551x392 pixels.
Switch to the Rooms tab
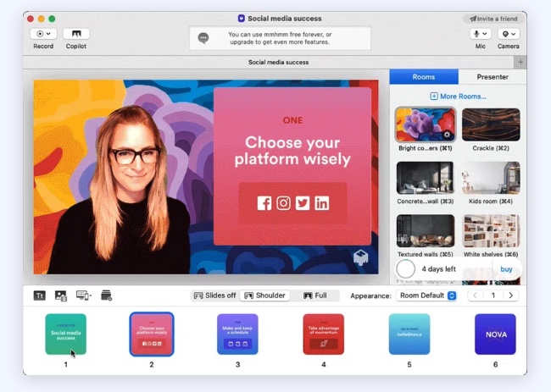coord(424,77)
